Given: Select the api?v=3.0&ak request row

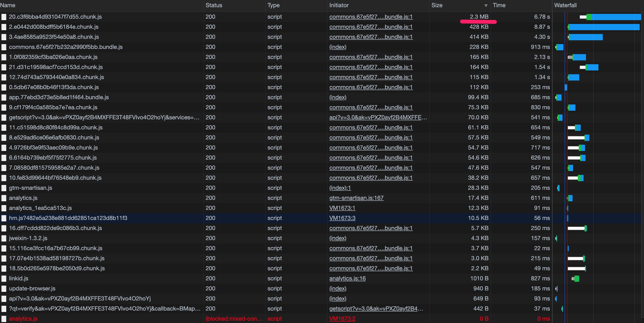Looking at the screenshot, I should coord(80,299).
